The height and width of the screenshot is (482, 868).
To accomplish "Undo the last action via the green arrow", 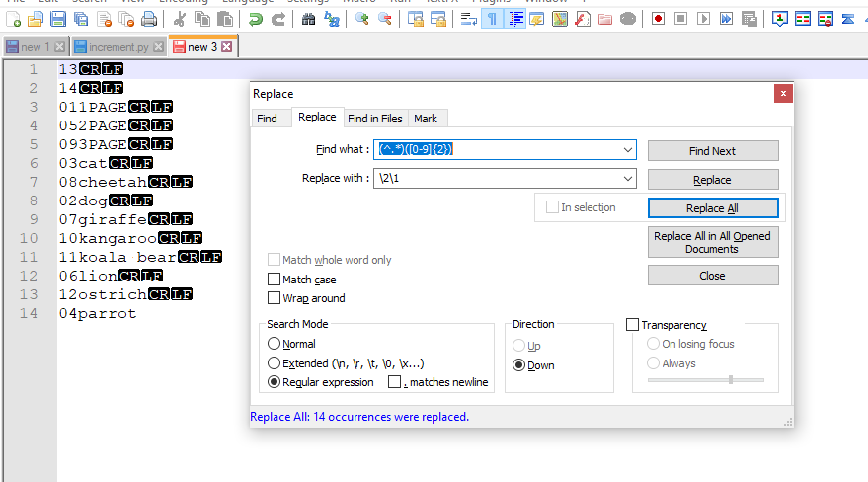I will [x=255, y=20].
